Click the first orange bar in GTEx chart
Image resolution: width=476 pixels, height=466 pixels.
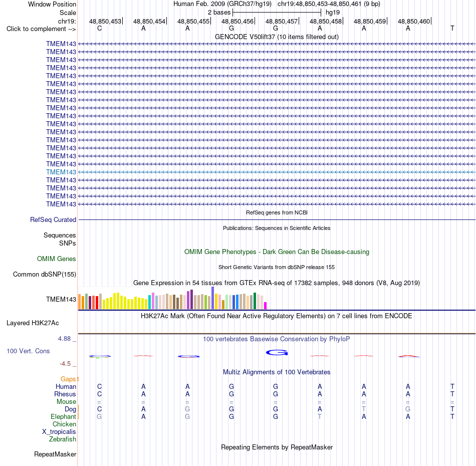pyautogui.click(x=80, y=302)
